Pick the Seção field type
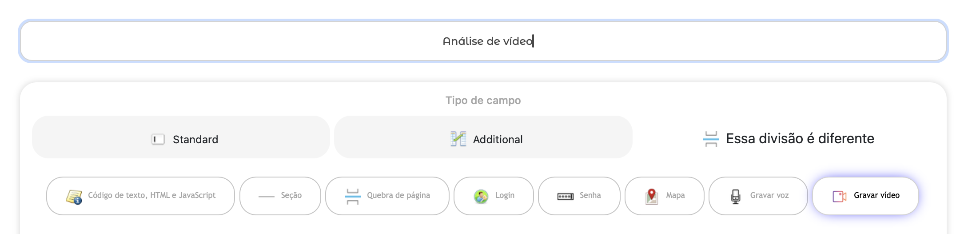980x234 pixels. click(x=280, y=196)
